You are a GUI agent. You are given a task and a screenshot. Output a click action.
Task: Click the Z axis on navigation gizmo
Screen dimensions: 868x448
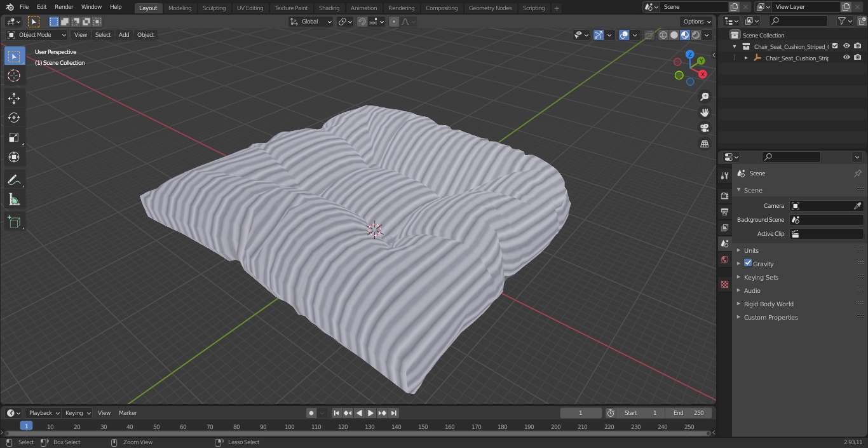[x=689, y=55]
